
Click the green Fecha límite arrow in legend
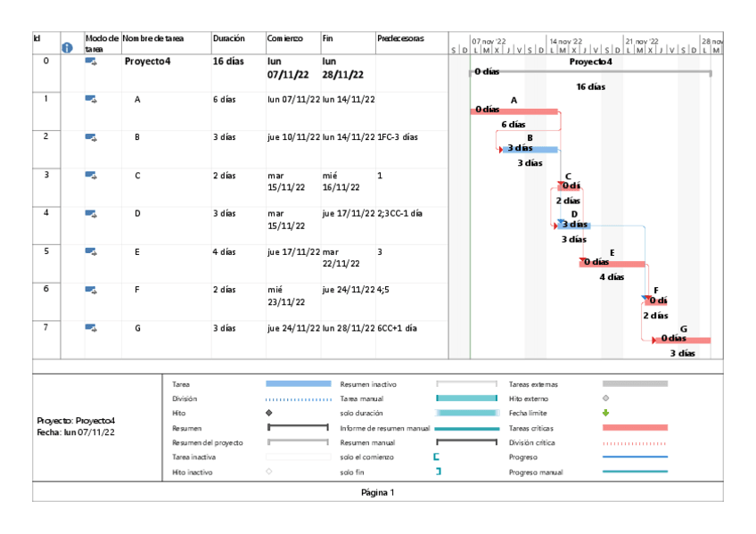[x=606, y=413]
